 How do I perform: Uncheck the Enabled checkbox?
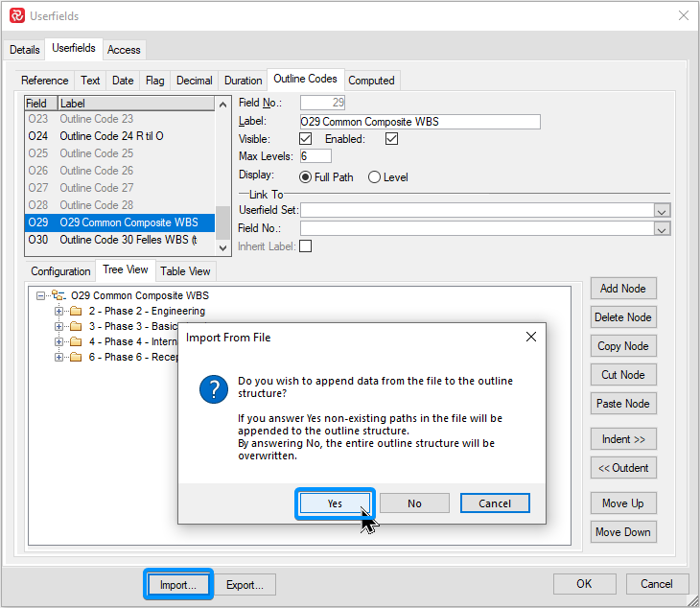tap(391, 139)
